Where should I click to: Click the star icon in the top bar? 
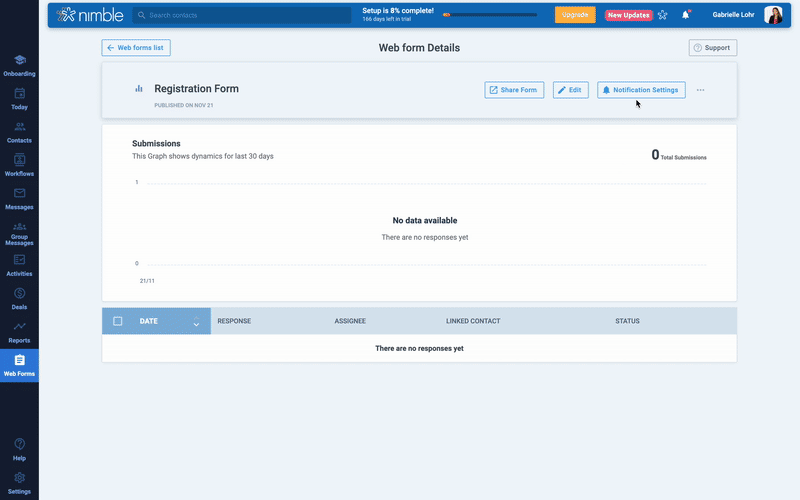662,15
